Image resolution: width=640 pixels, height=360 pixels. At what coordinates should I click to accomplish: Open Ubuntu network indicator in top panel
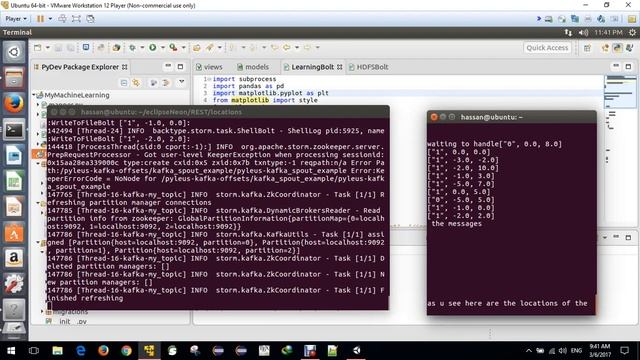pyautogui.click(x=568, y=32)
